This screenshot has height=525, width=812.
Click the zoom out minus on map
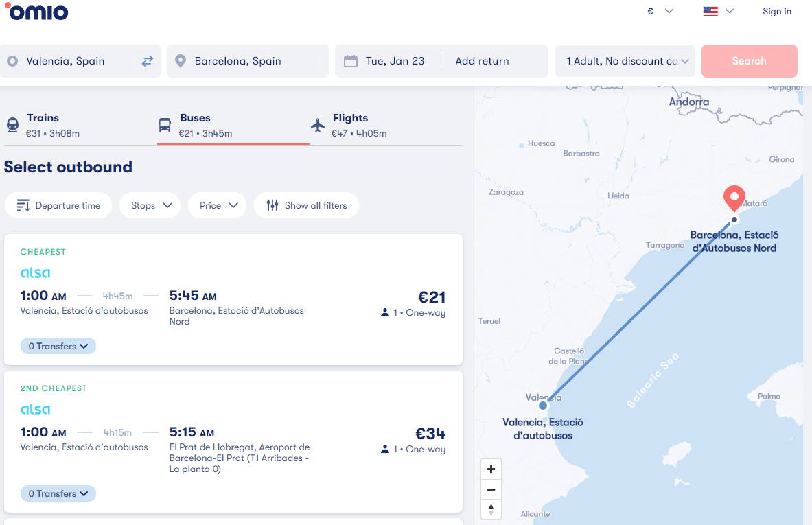pos(491,489)
